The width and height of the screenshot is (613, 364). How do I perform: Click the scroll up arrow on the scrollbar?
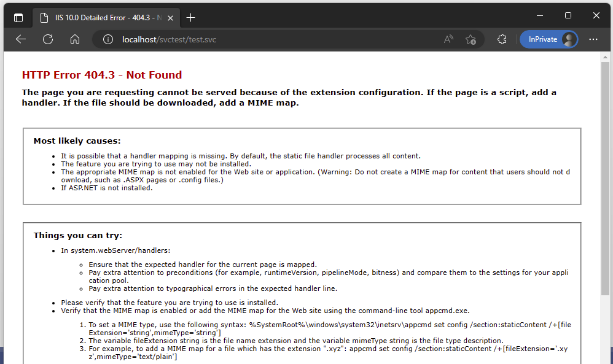(x=605, y=56)
